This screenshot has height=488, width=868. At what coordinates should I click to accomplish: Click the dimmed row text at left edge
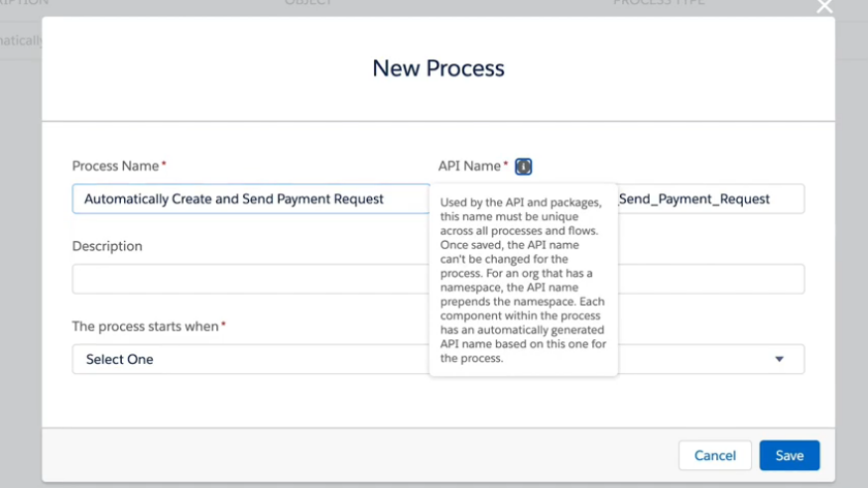click(20, 41)
